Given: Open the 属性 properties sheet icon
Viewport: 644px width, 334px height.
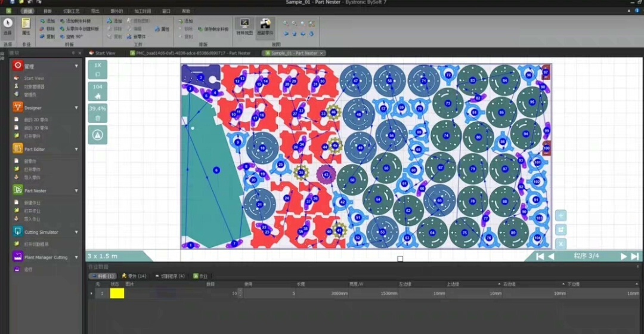Looking at the screenshot, I should (x=26, y=23).
